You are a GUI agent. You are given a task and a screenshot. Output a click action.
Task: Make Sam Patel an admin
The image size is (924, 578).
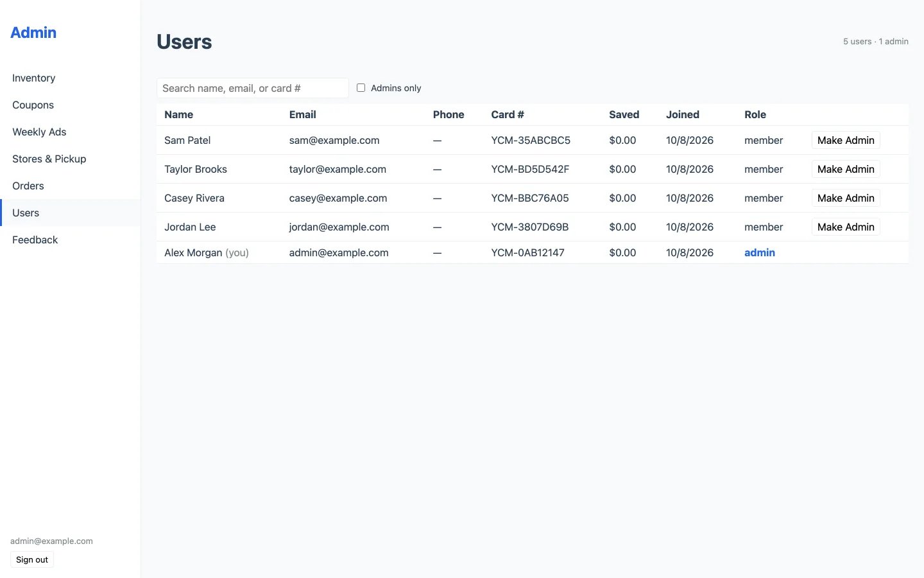(846, 140)
